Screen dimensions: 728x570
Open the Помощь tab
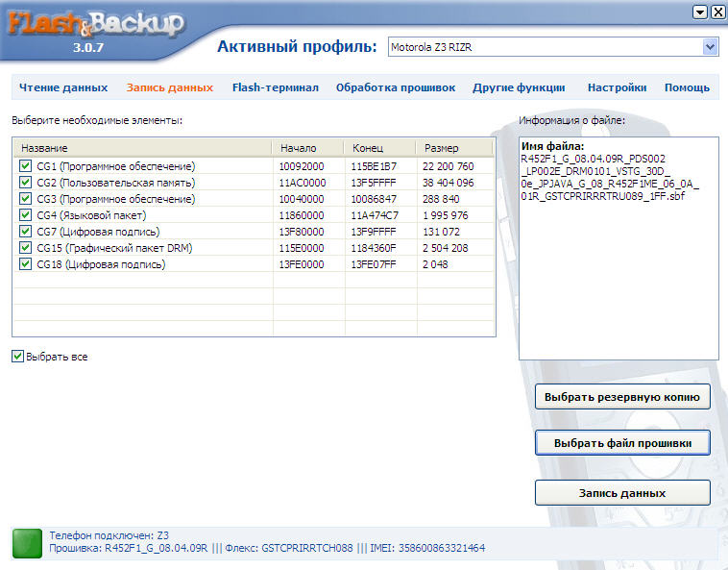coord(687,87)
